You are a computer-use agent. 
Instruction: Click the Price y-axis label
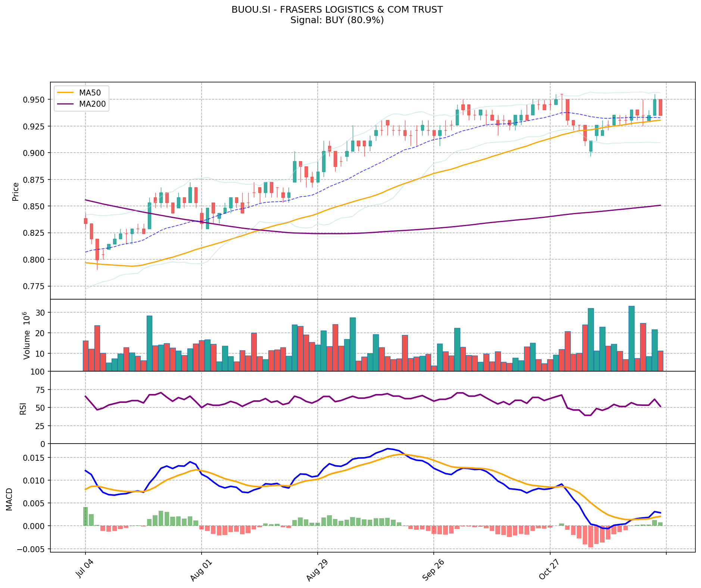coord(16,191)
